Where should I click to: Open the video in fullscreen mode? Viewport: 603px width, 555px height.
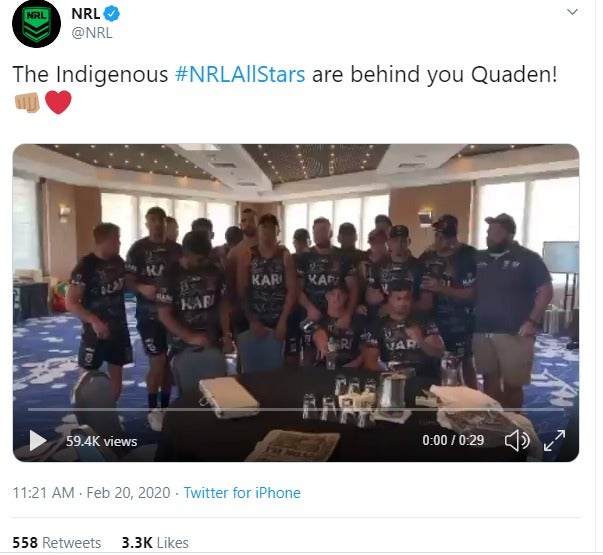coord(554,440)
